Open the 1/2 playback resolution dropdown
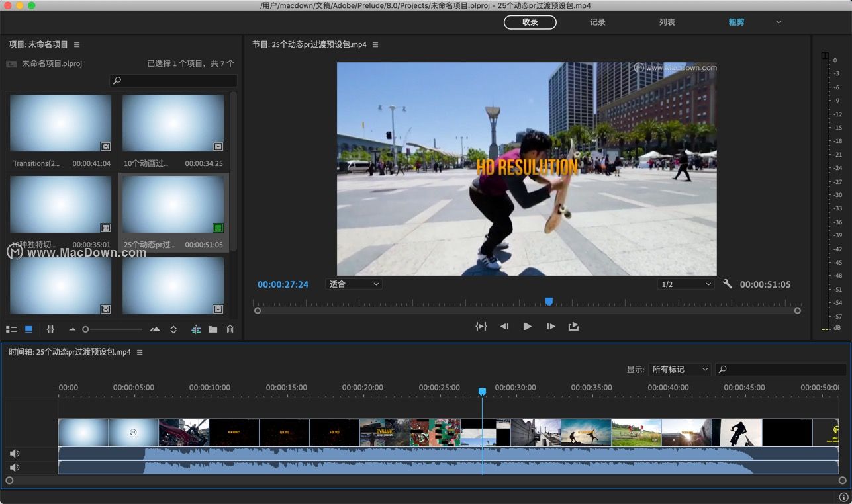Viewport: 852px width, 504px height. [x=686, y=284]
